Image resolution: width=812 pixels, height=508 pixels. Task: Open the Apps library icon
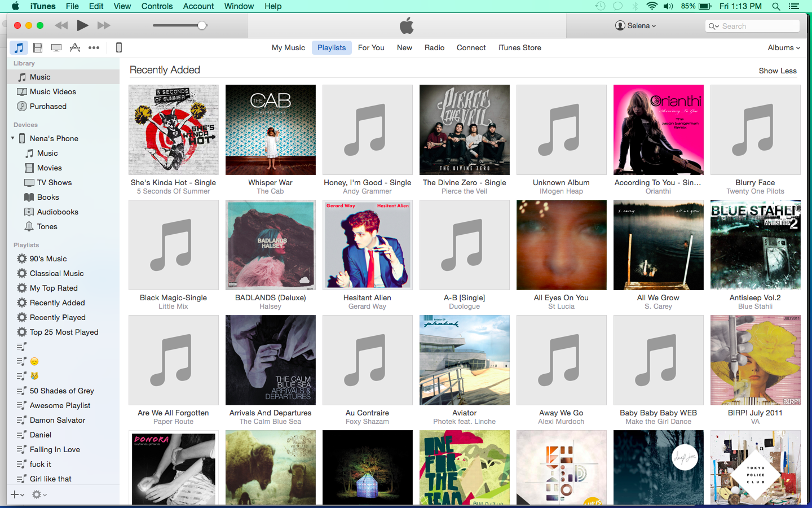(x=75, y=47)
